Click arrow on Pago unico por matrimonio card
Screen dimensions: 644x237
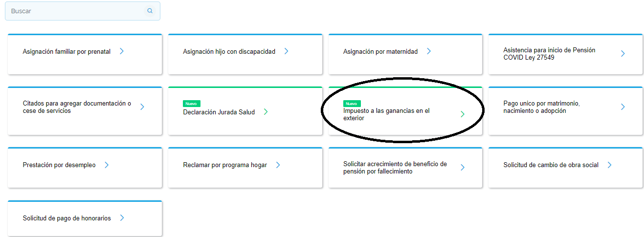point(622,107)
